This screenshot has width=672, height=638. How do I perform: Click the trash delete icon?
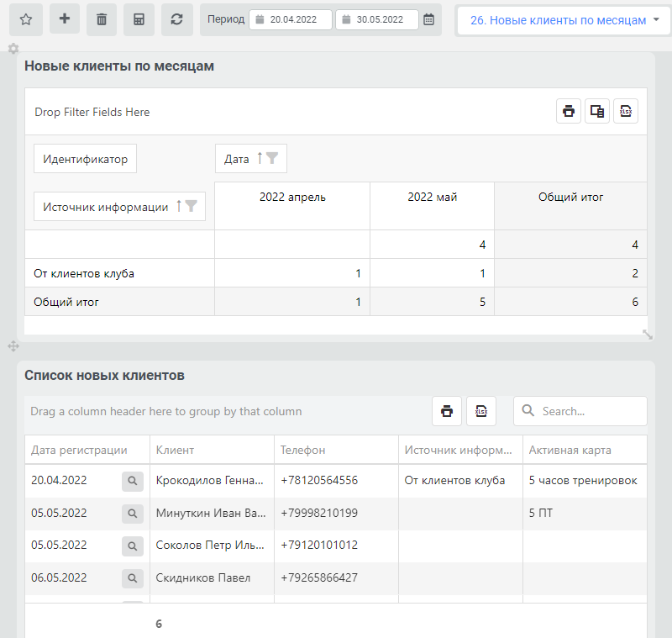pyautogui.click(x=102, y=19)
